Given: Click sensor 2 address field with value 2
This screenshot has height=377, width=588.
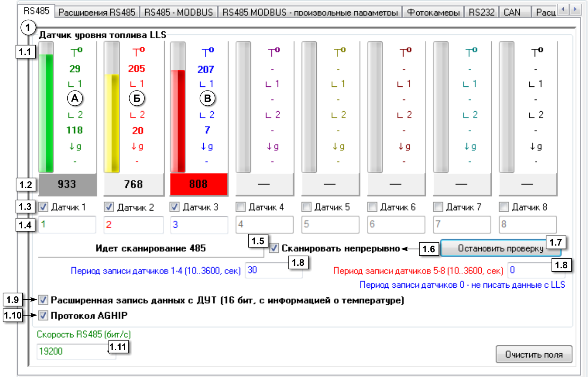Looking at the screenshot, I should (133, 225).
